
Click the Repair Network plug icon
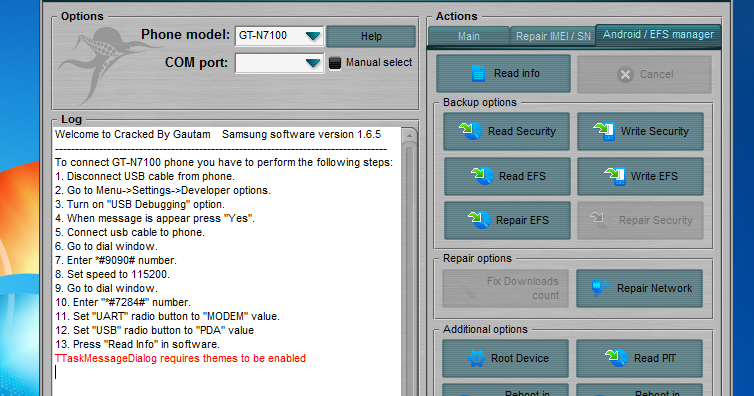click(600, 288)
